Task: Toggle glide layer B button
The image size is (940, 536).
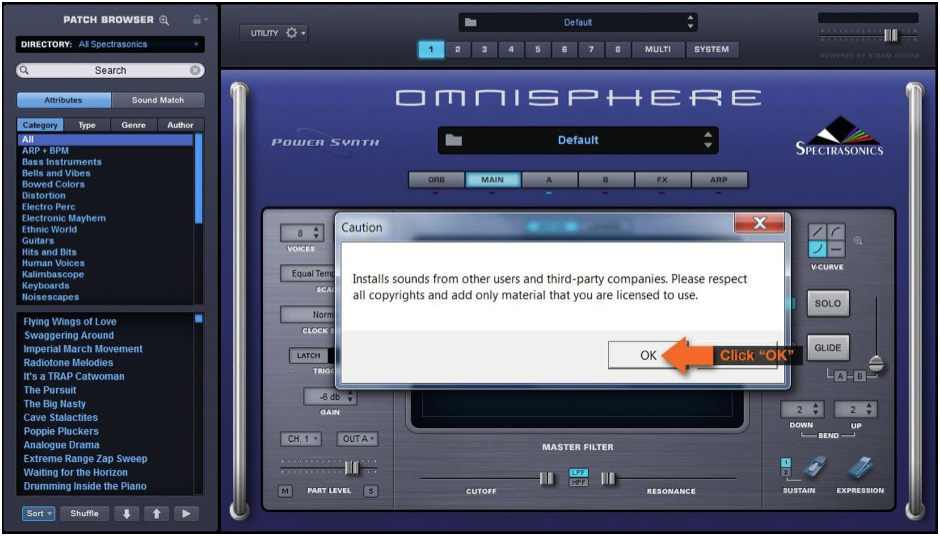Action: point(860,376)
